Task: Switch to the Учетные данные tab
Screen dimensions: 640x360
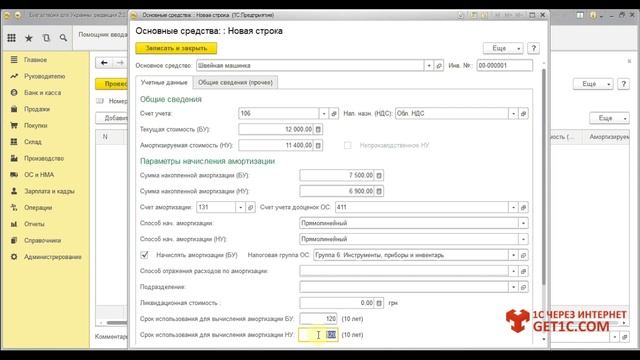Action: 164,82
